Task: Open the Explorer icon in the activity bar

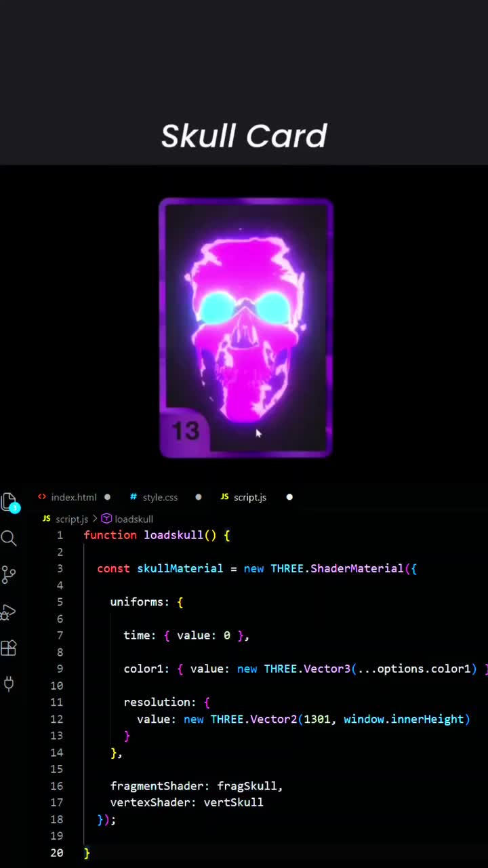Action: pyautogui.click(x=9, y=502)
